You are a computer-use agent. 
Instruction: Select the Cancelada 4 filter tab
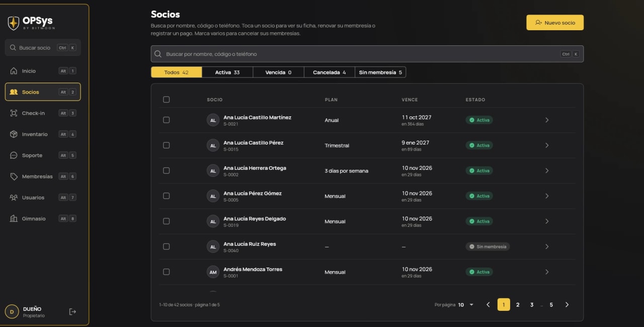(x=330, y=73)
